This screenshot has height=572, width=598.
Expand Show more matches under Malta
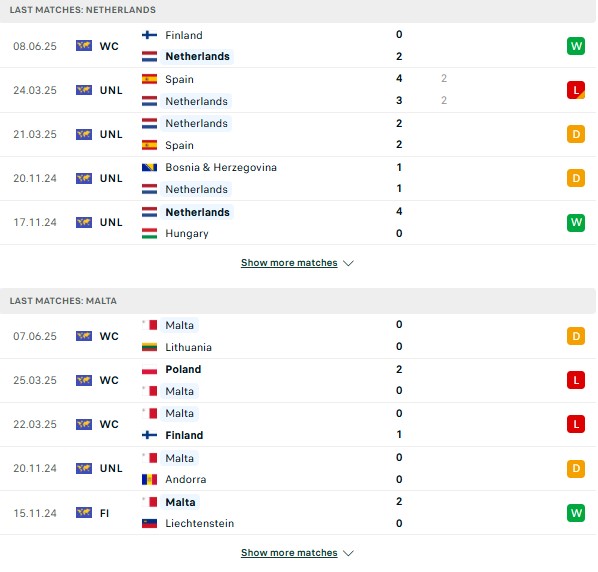point(289,553)
